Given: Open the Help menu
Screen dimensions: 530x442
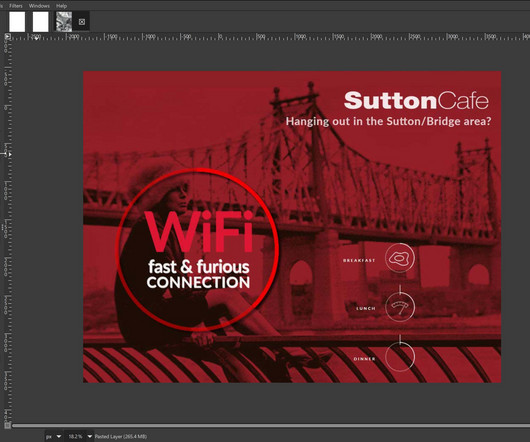Looking at the screenshot, I should click(x=61, y=6).
